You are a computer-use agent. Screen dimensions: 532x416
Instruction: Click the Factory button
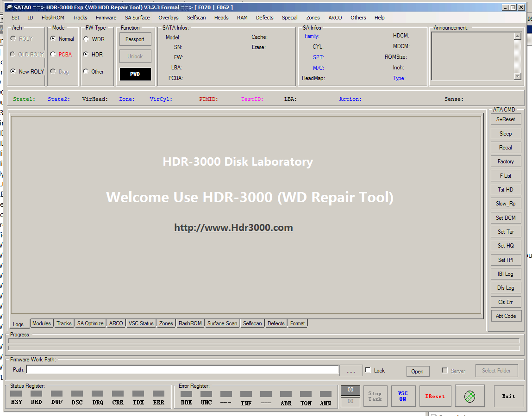coord(506,161)
